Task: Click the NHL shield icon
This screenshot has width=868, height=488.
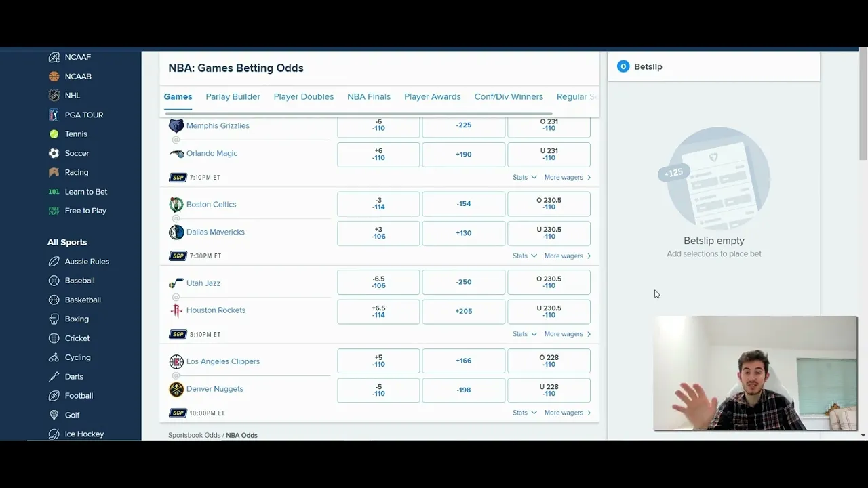Action: 54,96
